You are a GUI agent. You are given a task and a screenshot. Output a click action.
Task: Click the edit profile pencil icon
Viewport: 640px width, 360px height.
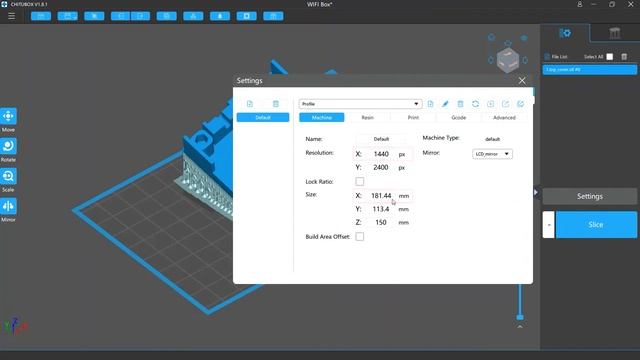click(x=445, y=104)
